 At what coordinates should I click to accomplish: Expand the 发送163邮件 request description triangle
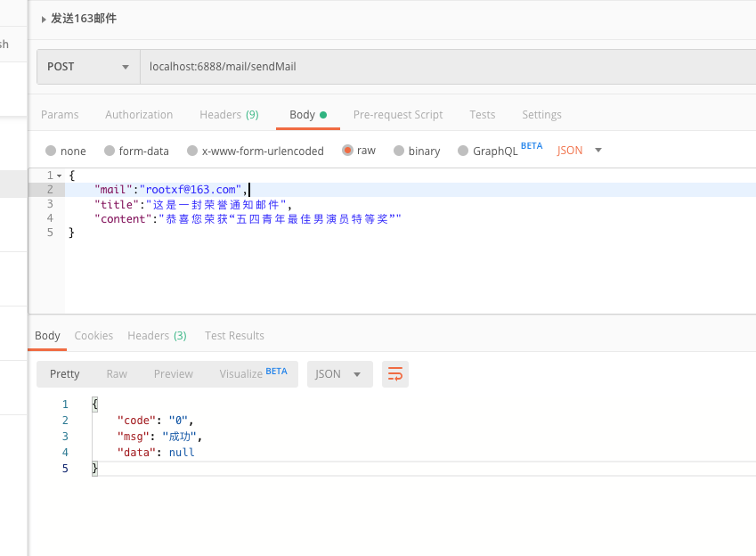(x=44, y=20)
